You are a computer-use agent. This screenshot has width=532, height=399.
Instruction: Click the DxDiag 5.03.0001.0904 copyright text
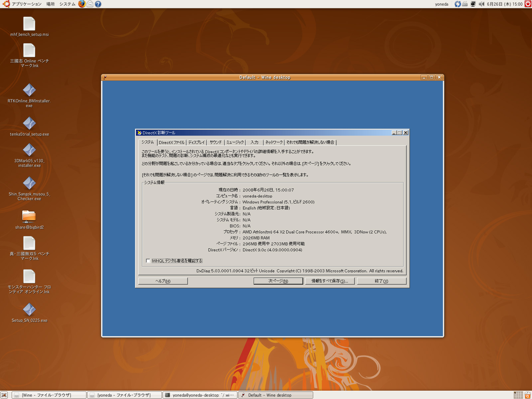(x=300, y=271)
